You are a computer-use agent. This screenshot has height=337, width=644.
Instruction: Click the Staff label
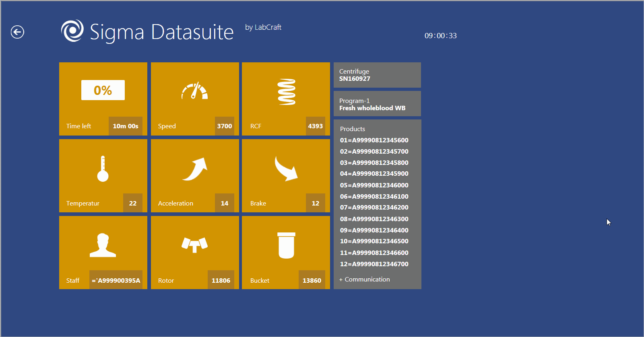pyautogui.click(x=73, y=280)
